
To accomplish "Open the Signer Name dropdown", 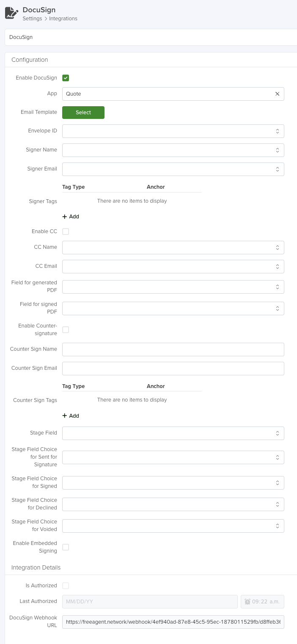I will pyautogui.click(x=173, y=150).
